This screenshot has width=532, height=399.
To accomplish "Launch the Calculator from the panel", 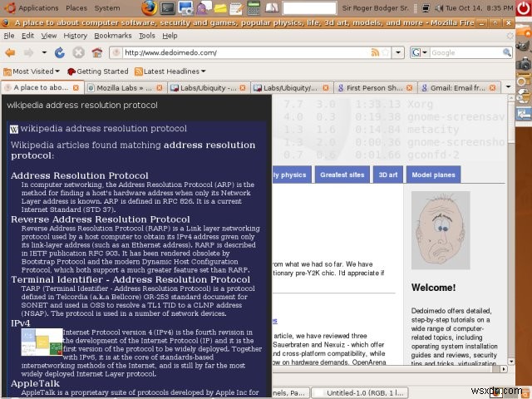I will (x=254, y=8).
